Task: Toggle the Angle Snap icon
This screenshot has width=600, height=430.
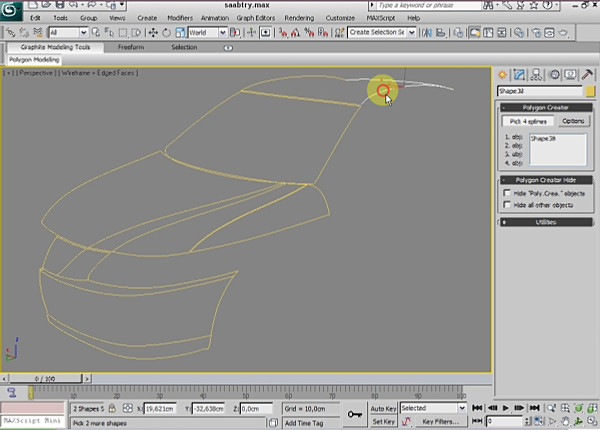Action: (x=295, y=33)
